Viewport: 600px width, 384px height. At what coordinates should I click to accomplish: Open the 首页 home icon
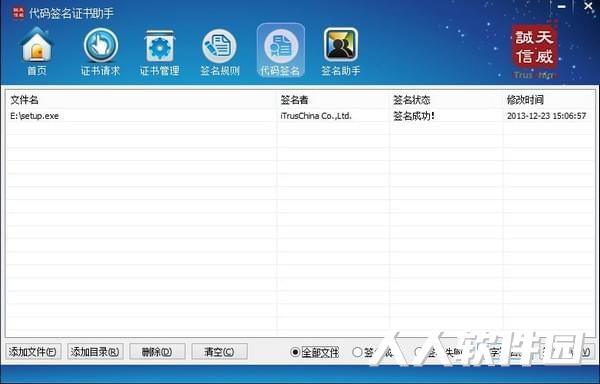37,51
